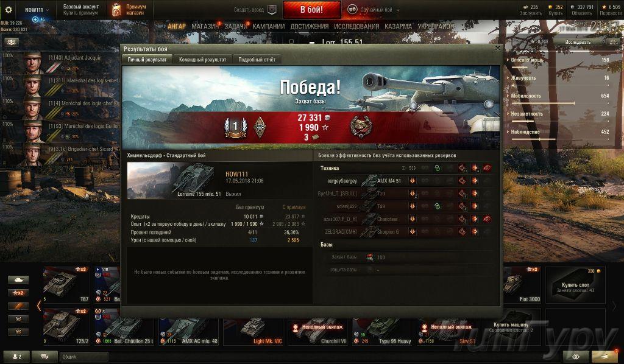Click the battle hero medal icon

click(x=361, y=127)
